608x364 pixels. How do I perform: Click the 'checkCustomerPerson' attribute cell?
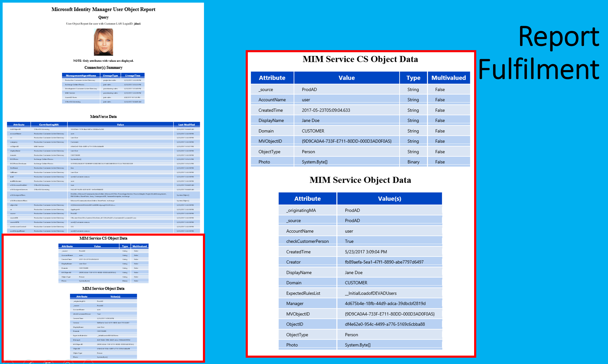click(x=307, y=241)
